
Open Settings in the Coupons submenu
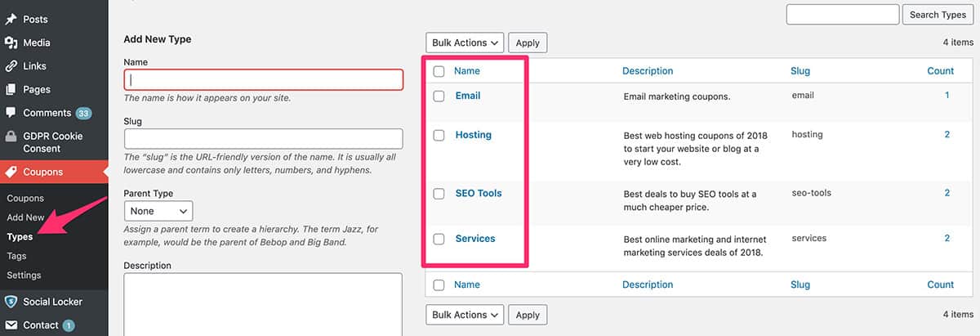coord(24,275)
